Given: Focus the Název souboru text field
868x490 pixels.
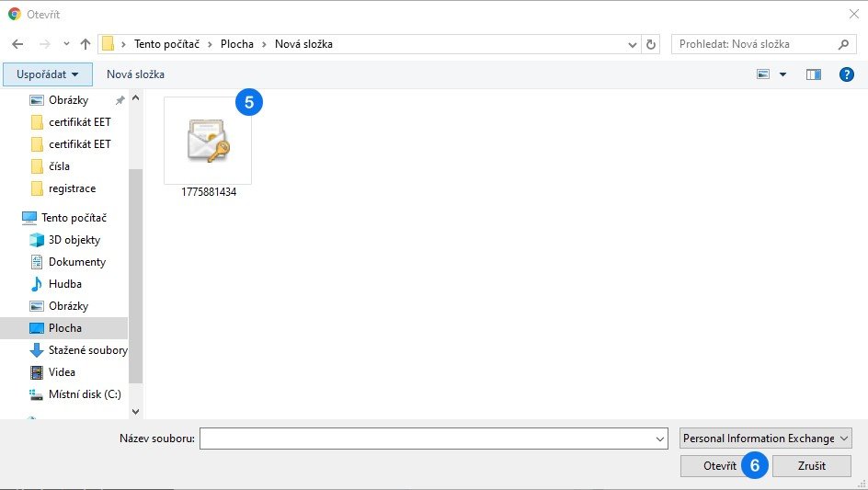Looking at the screenshot, I should point(427,439).
